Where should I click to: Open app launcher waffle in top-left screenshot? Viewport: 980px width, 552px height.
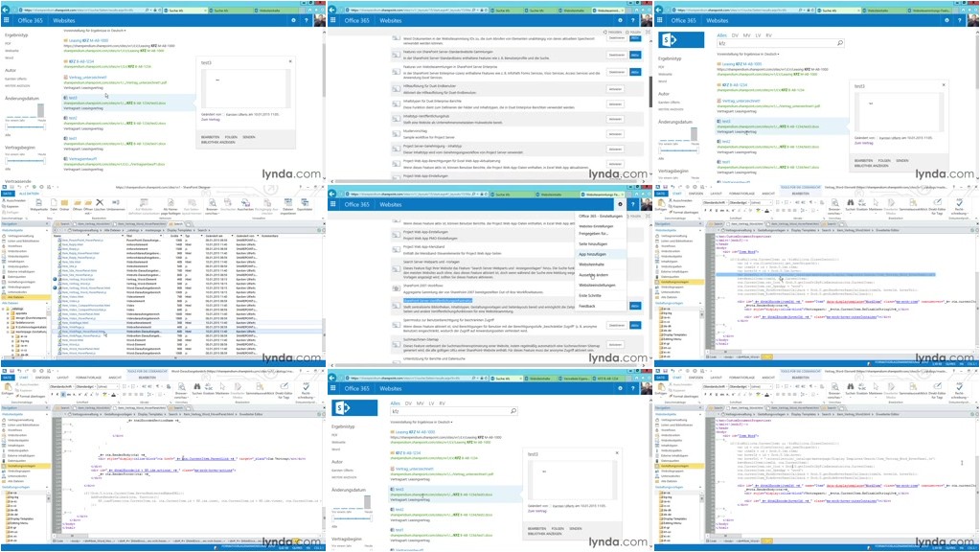[7, 20]
